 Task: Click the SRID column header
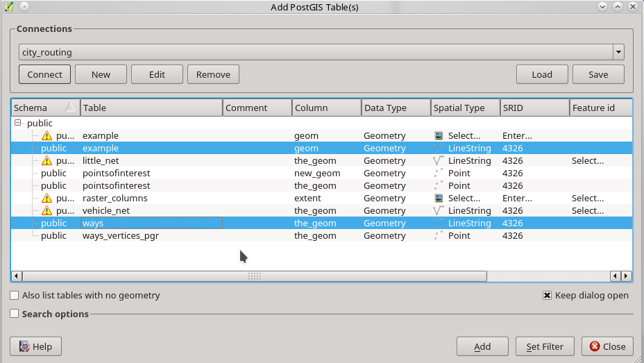(535, 108)
